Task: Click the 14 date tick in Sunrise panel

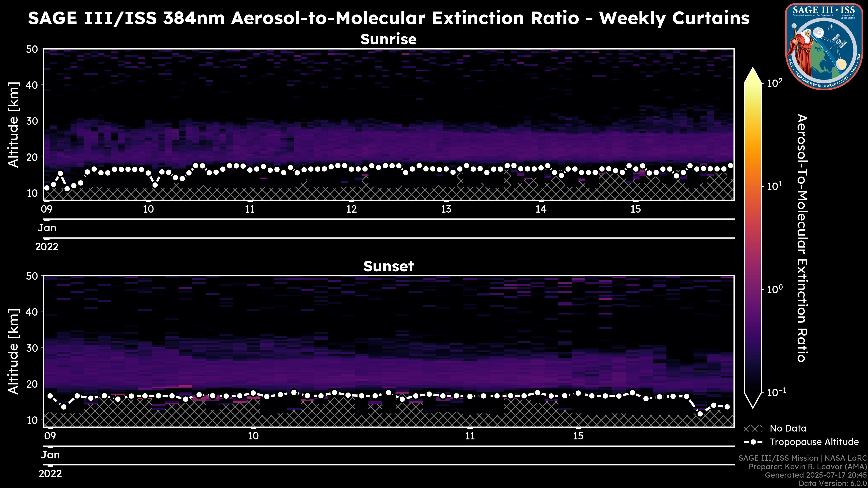Action: 541,209
